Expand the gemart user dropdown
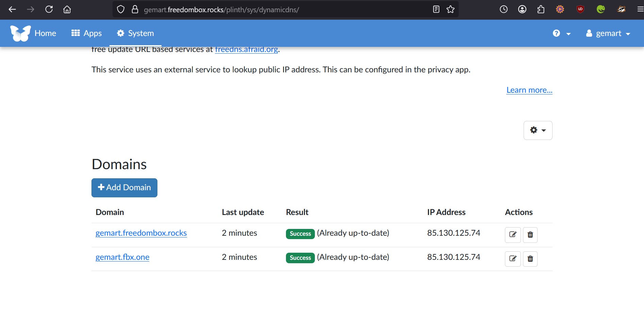The image size is (644, 323). (608, 33)
